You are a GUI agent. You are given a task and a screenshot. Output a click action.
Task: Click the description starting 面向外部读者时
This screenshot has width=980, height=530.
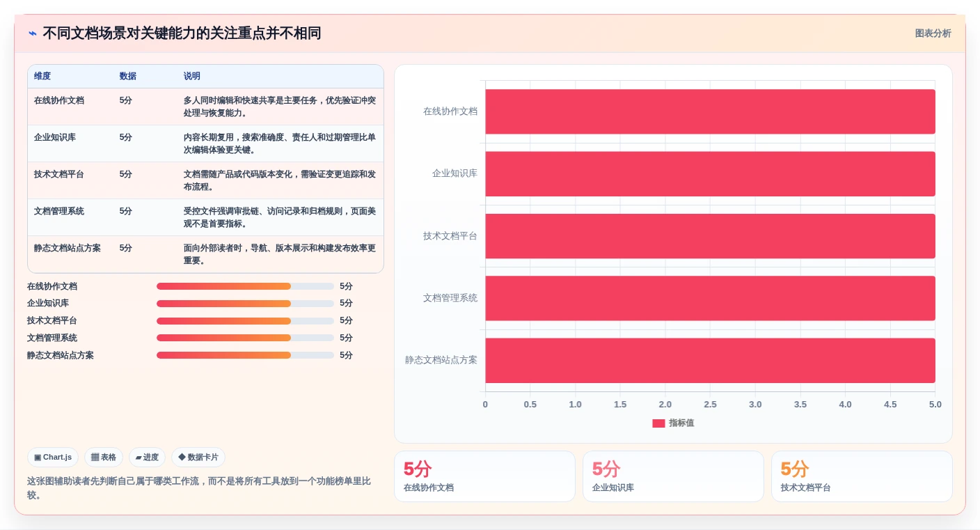click(280, 254)
